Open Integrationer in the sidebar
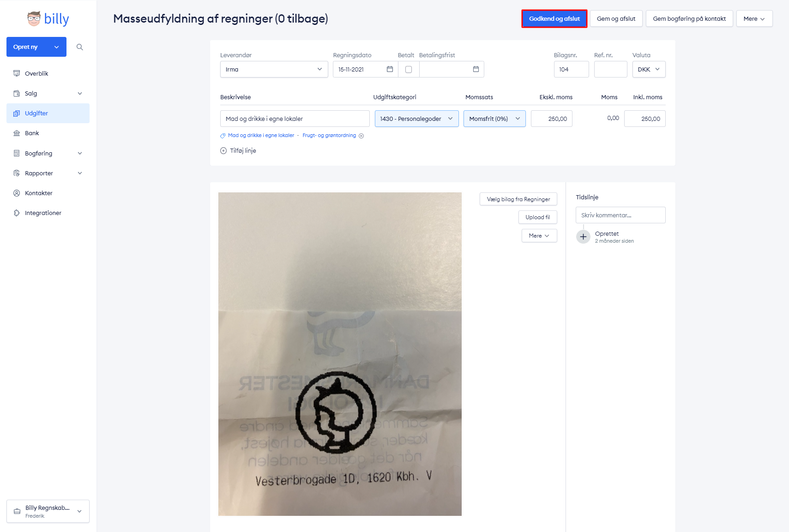The image size is (789, 532). [x=48, y=213]
